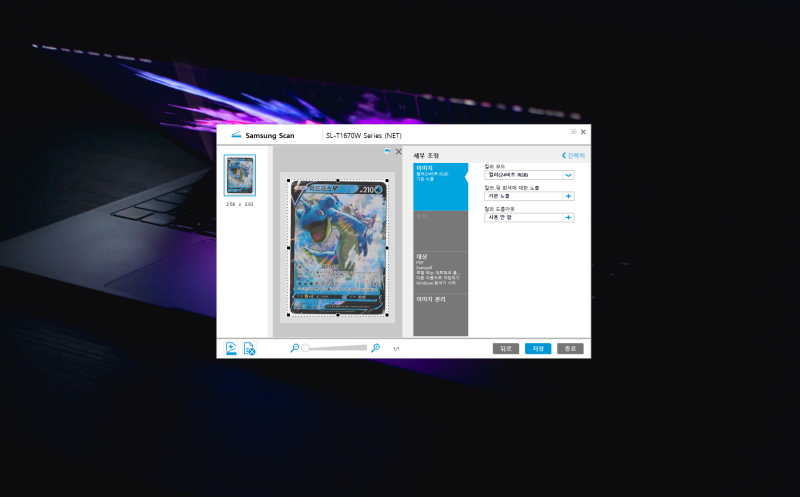The image size is (800, 497).
Task: Expand the 컬러 드롭아웃 plus button
Action: pos(568,217)
